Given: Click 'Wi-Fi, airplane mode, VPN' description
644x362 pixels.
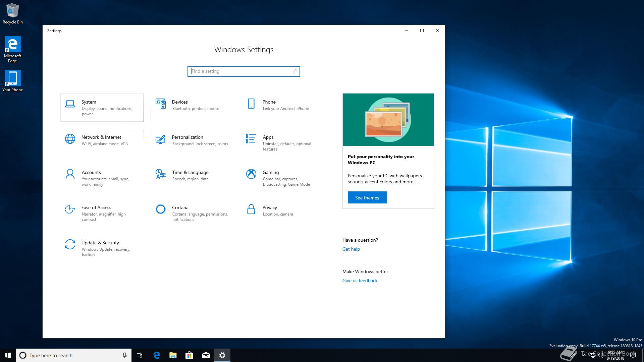Looking at the screenshot, I should pos(105,144).
